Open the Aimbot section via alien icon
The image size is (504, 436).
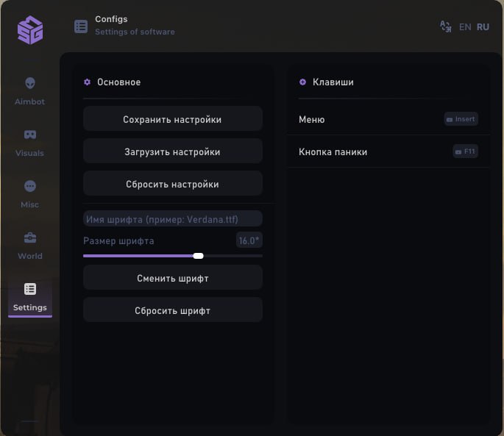click(30, 84)
